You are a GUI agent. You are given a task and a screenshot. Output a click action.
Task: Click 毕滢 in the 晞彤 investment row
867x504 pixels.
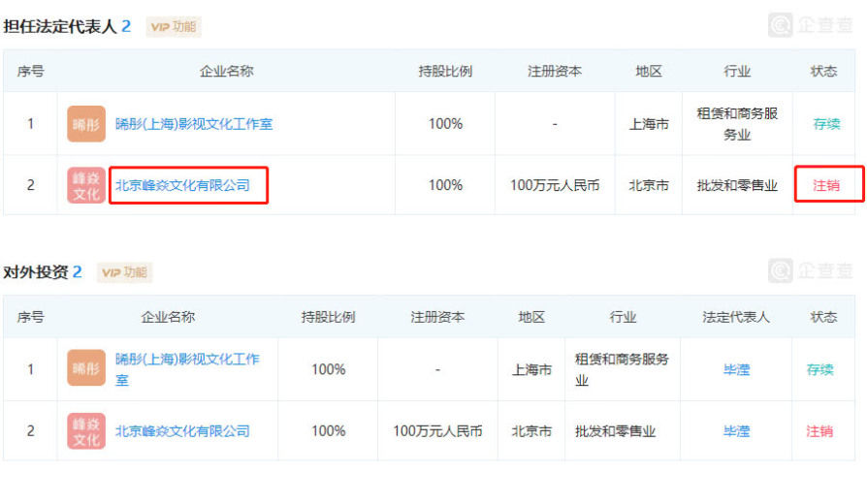coord(736,369)
